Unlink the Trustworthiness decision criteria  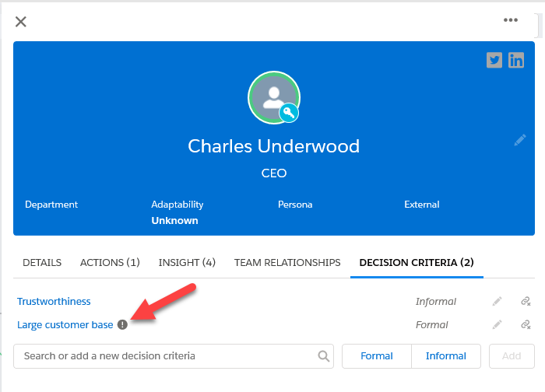click(x=526, y=301)
